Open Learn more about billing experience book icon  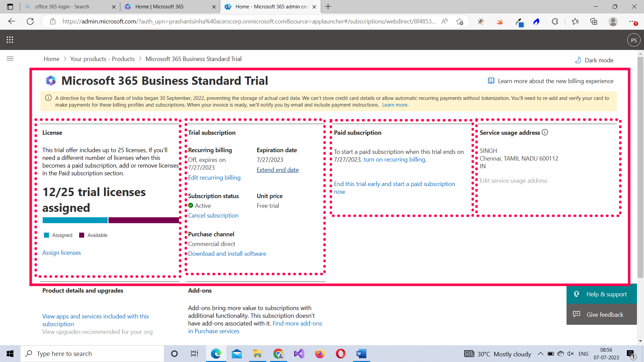coord(491,81)
